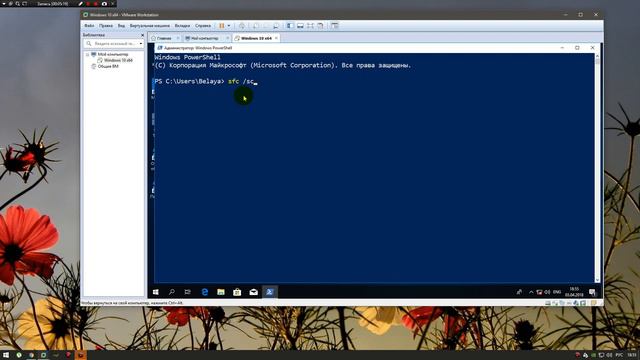Focus the library search input field

click(x=113, y=43)
